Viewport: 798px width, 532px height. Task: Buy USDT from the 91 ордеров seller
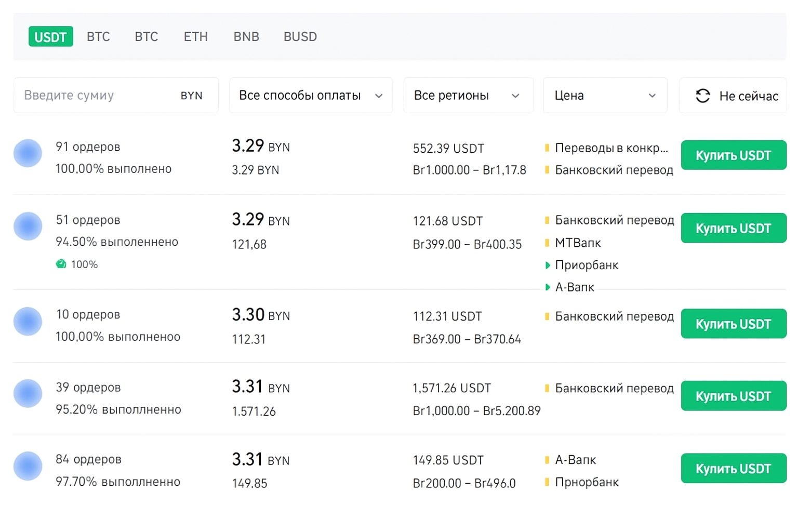coord(734,155)
